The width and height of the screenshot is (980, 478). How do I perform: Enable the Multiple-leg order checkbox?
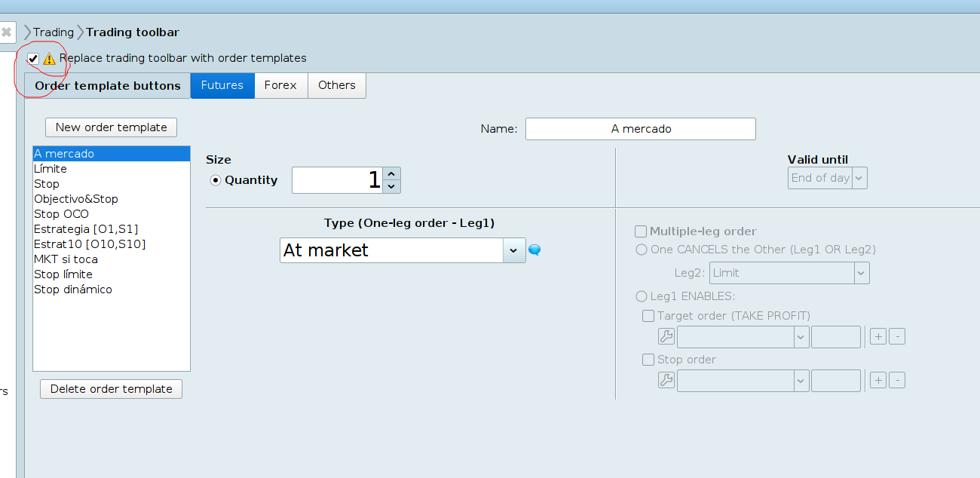coord(641,231)
